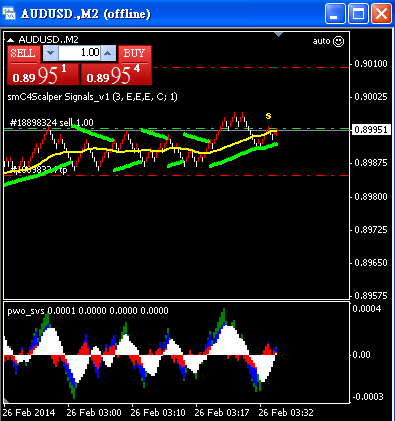395x421 pixels.
Task: Select the 1.00 volume input field
Action: click(79, 53)
